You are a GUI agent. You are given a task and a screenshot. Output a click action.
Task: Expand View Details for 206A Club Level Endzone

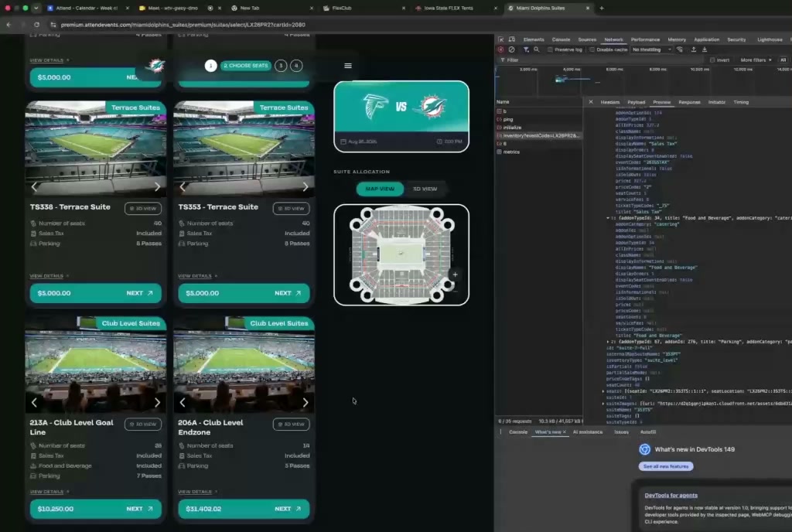pyautogui.click(x=197, y=492)
